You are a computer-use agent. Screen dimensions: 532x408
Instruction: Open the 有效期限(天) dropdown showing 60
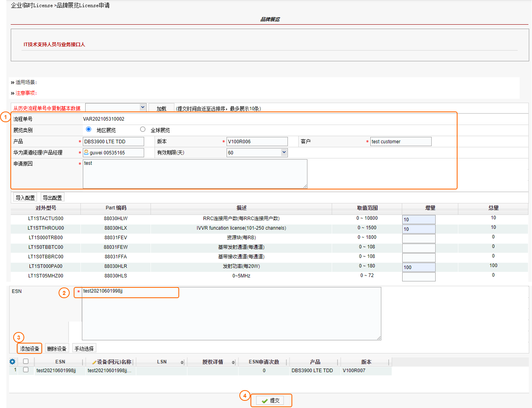point(257,152)
